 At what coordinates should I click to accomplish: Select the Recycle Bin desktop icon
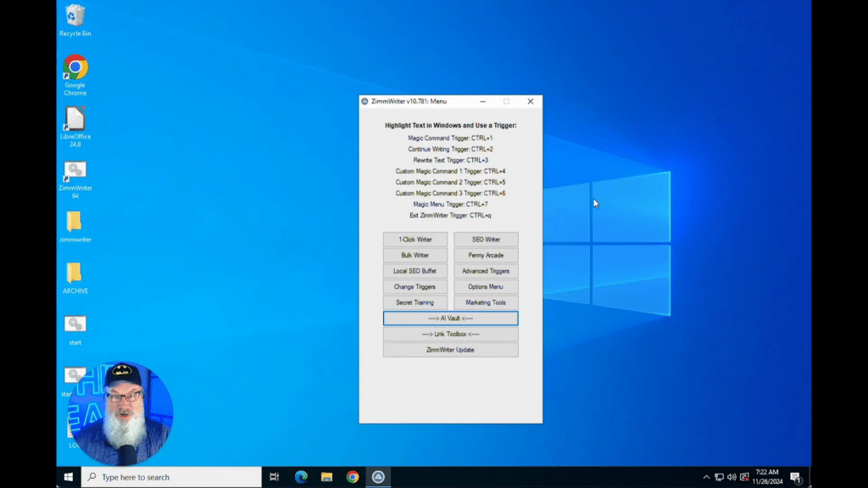pyautogui.click(x=75, y=20)
